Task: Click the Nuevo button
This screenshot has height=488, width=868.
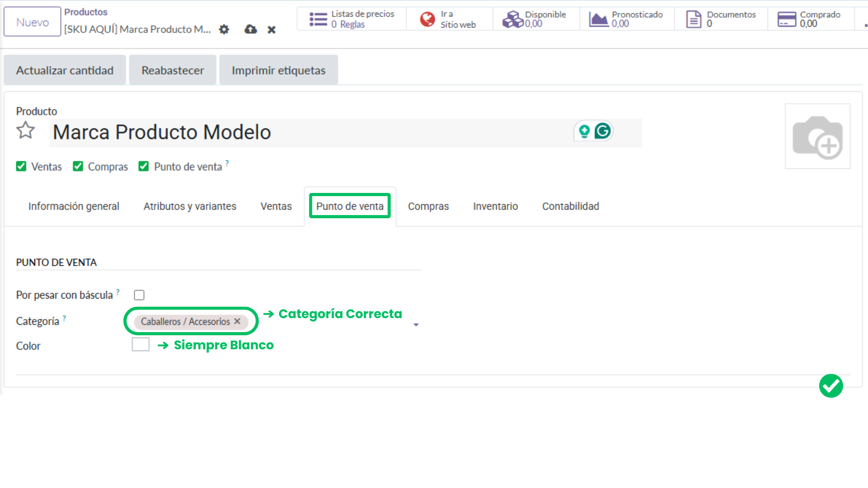Action: pyautogui.click(x=32, y=21)
